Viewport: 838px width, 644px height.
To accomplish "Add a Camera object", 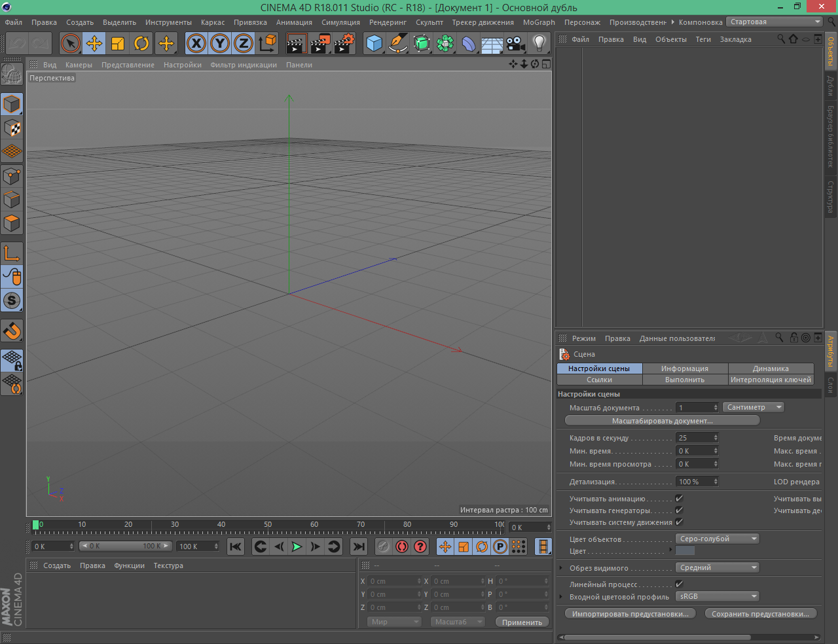I will 515,44.
